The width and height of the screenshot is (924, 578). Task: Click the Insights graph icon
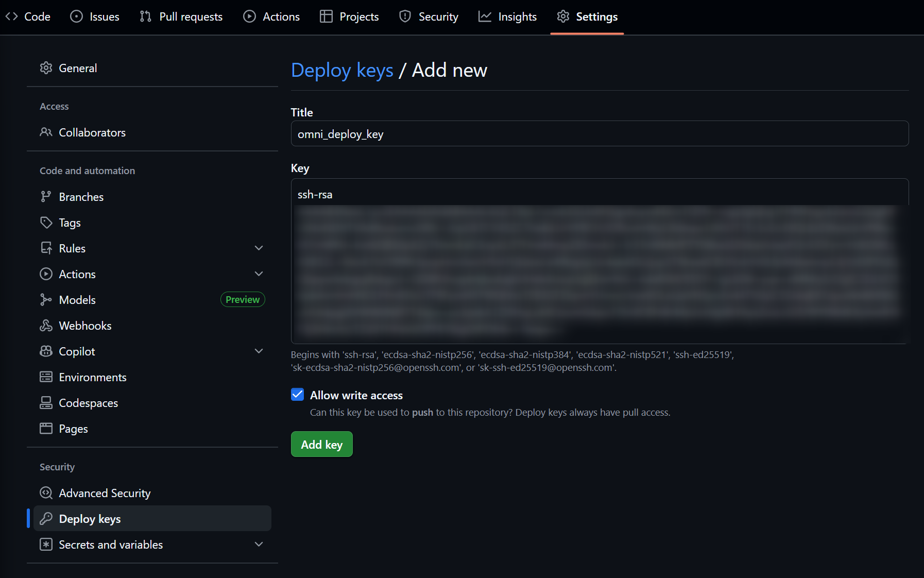pos(485,16)
